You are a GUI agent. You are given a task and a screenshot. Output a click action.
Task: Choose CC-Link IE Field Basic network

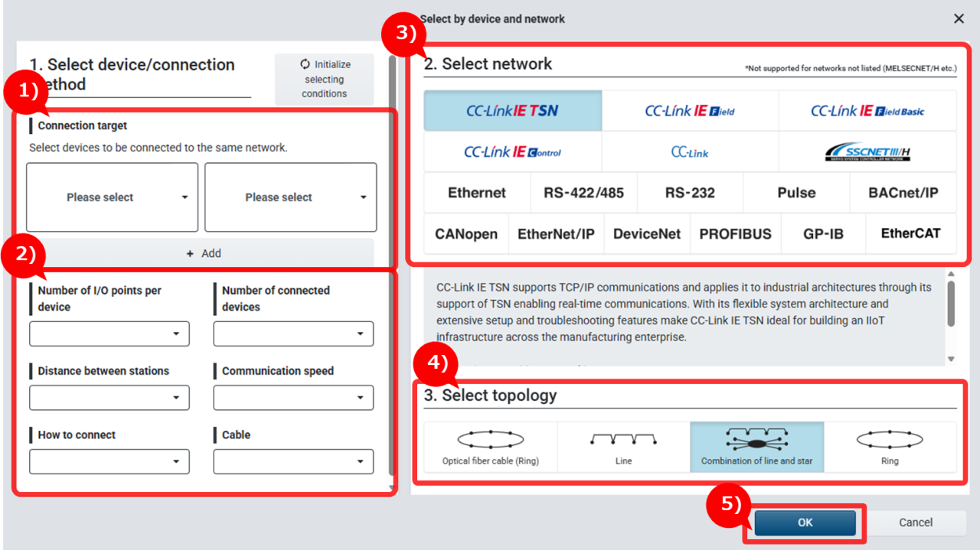(x=867, y=111)
